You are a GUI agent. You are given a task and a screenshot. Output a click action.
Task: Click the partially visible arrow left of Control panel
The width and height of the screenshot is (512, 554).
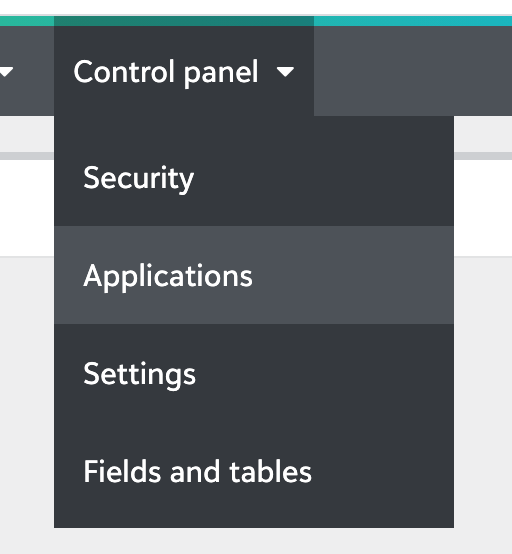(6, 72)
